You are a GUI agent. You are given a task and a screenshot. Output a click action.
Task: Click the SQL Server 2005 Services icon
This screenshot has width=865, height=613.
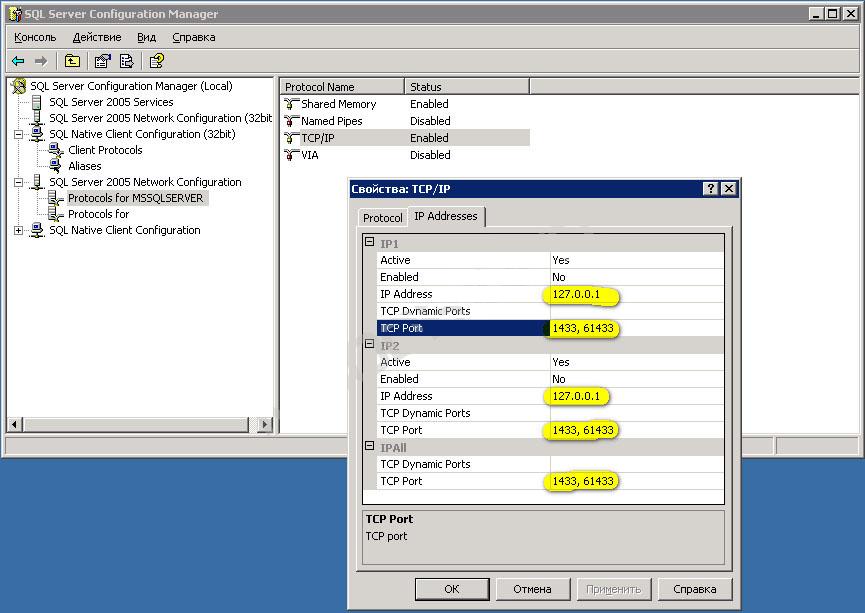tap(37, 102)
